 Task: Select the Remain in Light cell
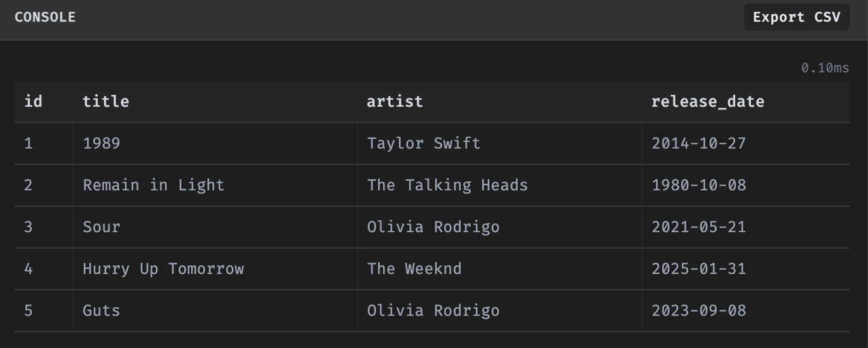153,185
